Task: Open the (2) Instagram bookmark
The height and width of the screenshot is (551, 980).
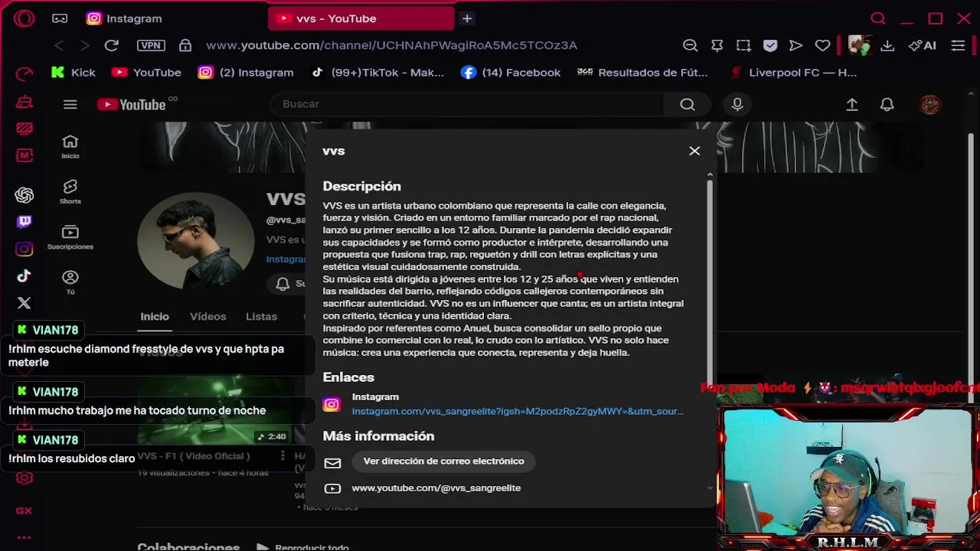Action: 246,72
